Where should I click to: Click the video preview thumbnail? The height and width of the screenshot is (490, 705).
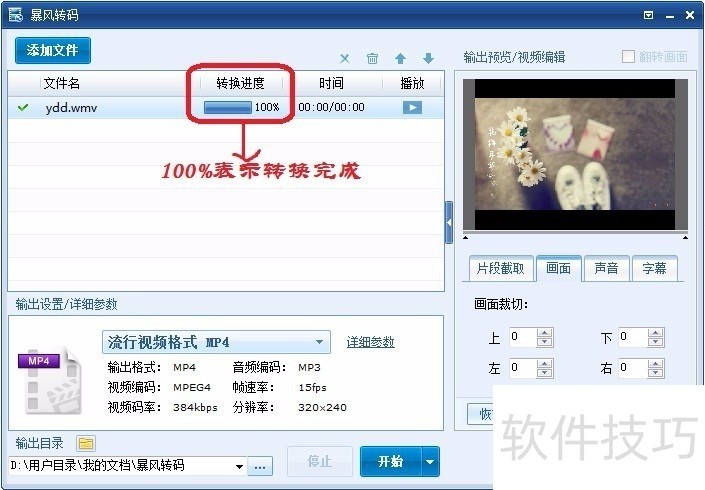(575, 155)
